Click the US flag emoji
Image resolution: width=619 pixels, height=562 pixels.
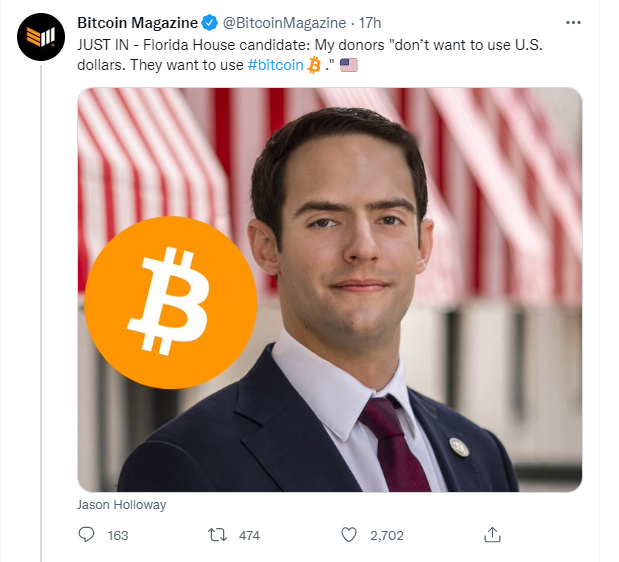click(349, 65)
